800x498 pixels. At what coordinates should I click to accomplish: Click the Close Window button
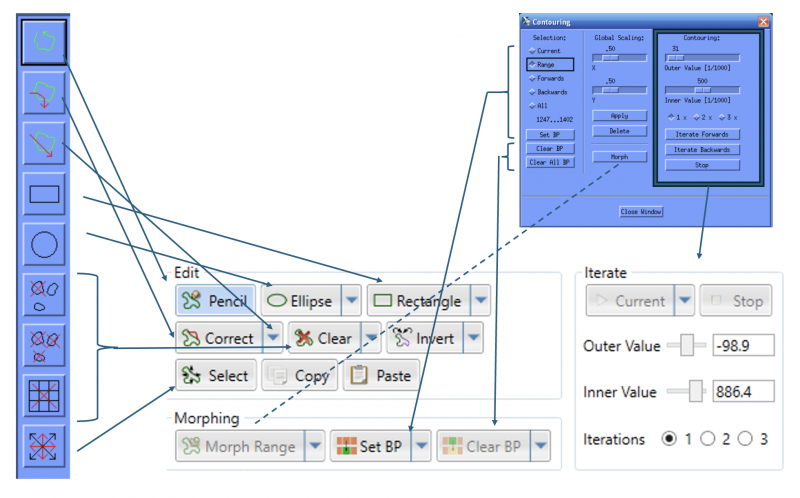click(641, 211)
